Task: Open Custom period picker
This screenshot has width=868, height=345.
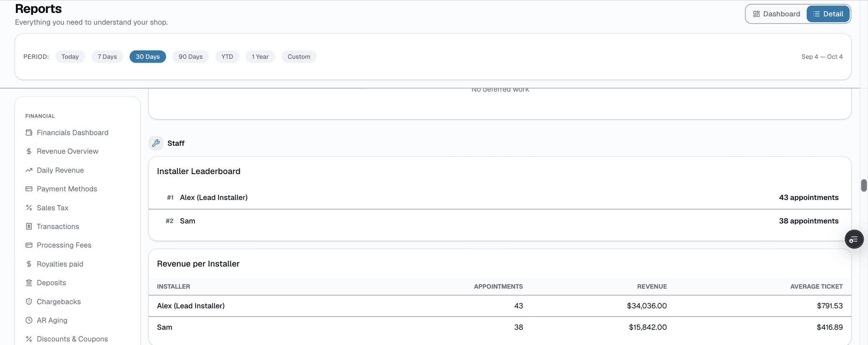Action: [299, 56]
